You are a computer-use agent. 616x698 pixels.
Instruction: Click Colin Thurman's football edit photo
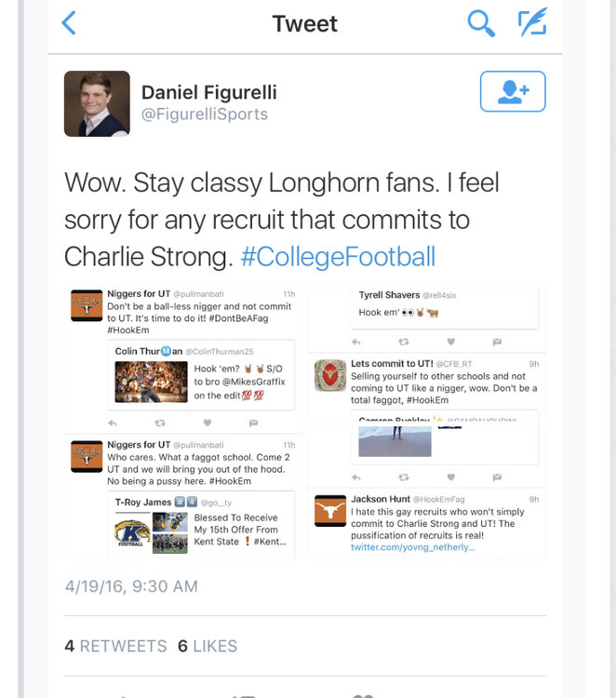151,382
